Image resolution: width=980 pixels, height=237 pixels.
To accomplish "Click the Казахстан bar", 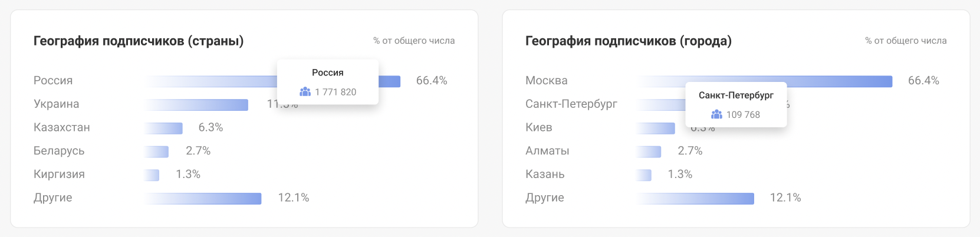I will point(163,129).
